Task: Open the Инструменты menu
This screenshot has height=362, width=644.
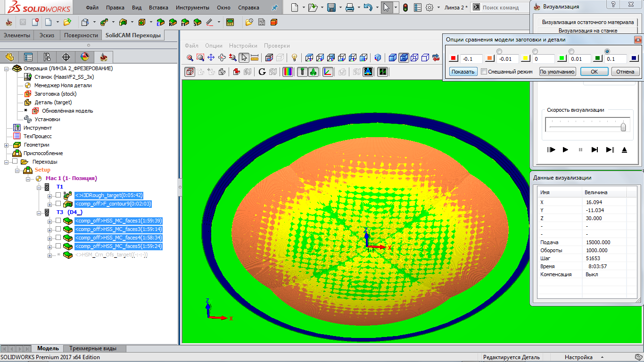Action: point(192,8)
